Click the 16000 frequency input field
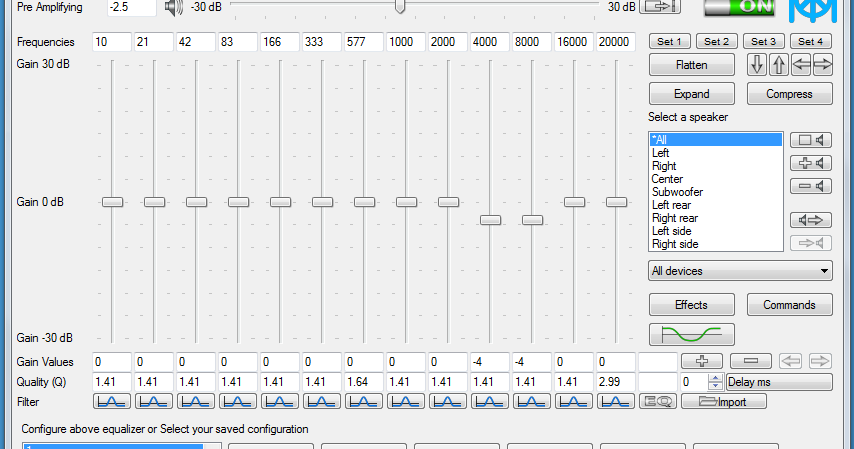 click(x=574, y=42)
